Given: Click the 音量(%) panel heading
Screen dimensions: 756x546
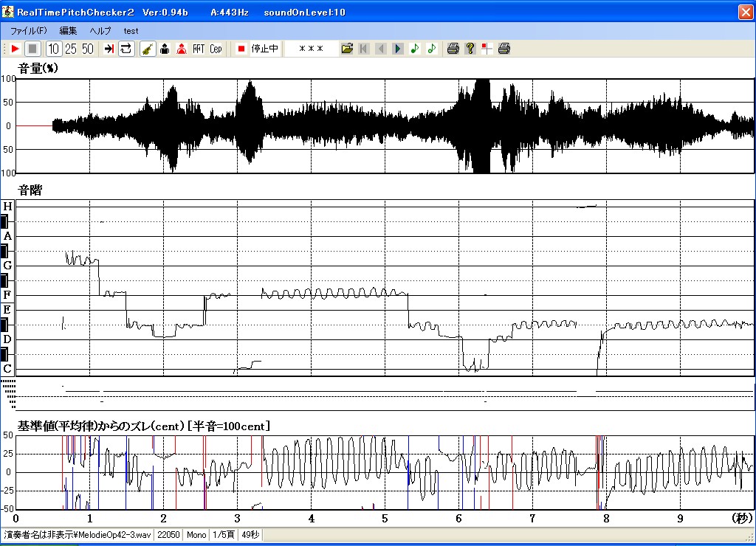Looking at the screenshot, I should (x=38, y=69).
